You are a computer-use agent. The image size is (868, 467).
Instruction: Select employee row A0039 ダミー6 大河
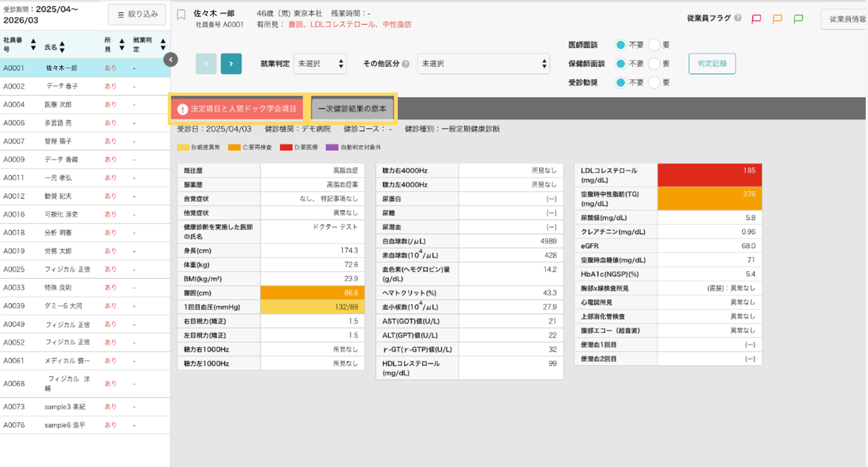pyautogui.click(x=85, y=305)
